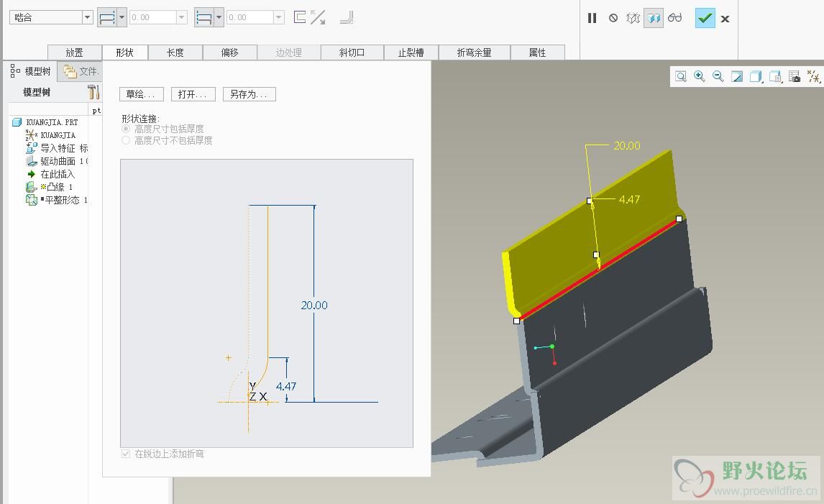Click the 另存为... button
Viewport: 824px width, 504px height.
pyautogui.click(x=249, y=94)
